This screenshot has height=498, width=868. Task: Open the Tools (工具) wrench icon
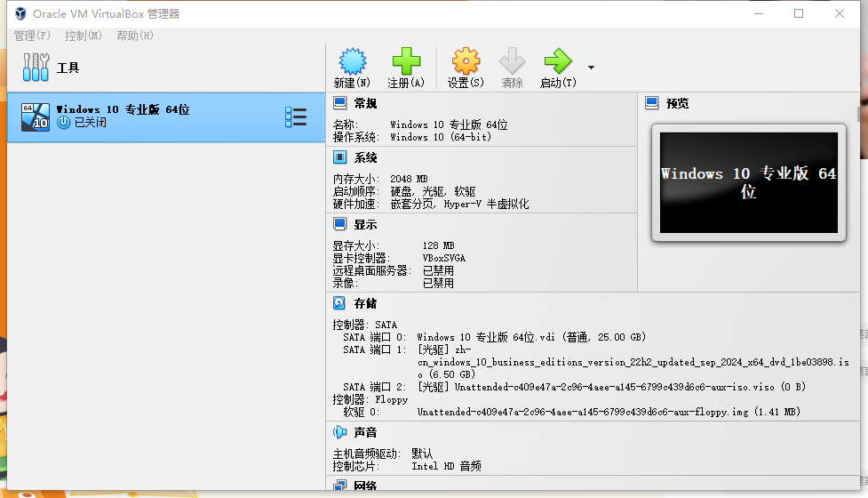(36, 68)
